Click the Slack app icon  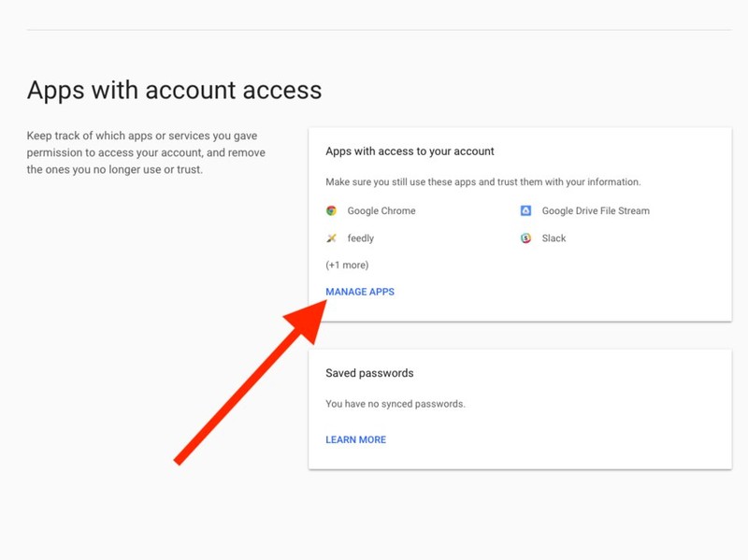(526, 238)
